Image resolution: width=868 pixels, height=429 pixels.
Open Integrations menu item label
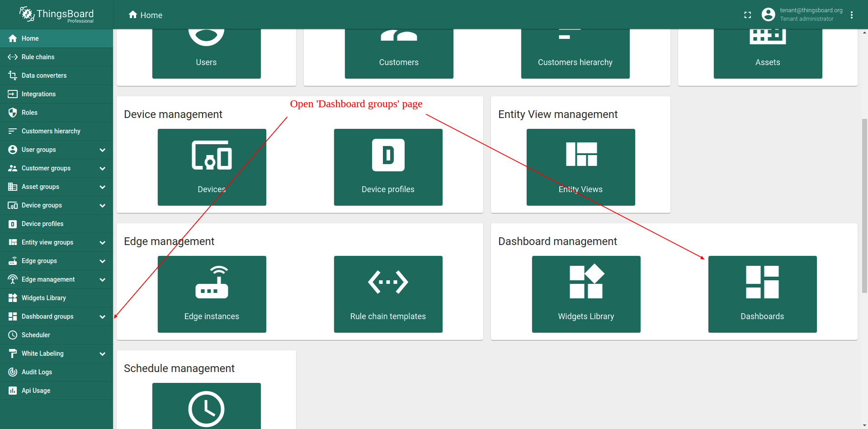[39, 94]
